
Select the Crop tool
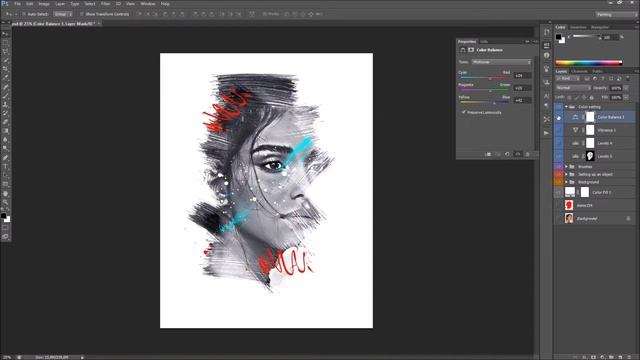[x=5, y=69]
